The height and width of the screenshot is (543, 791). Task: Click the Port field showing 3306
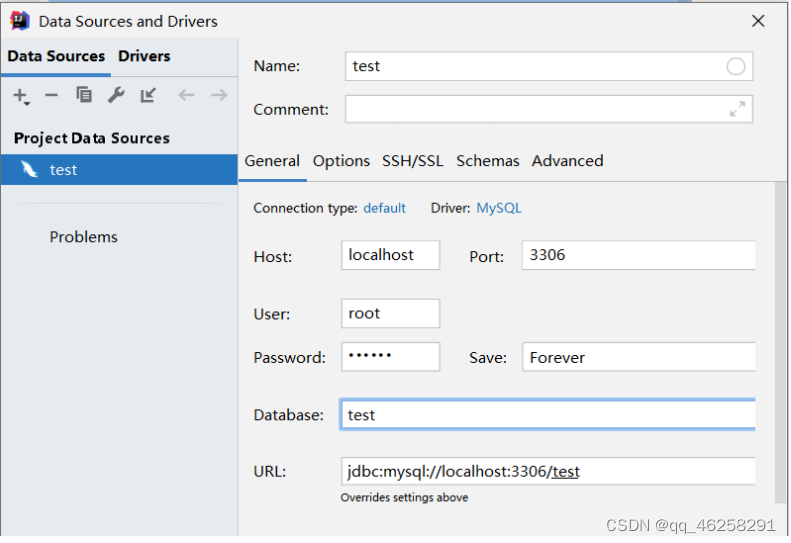pos(639,255)
